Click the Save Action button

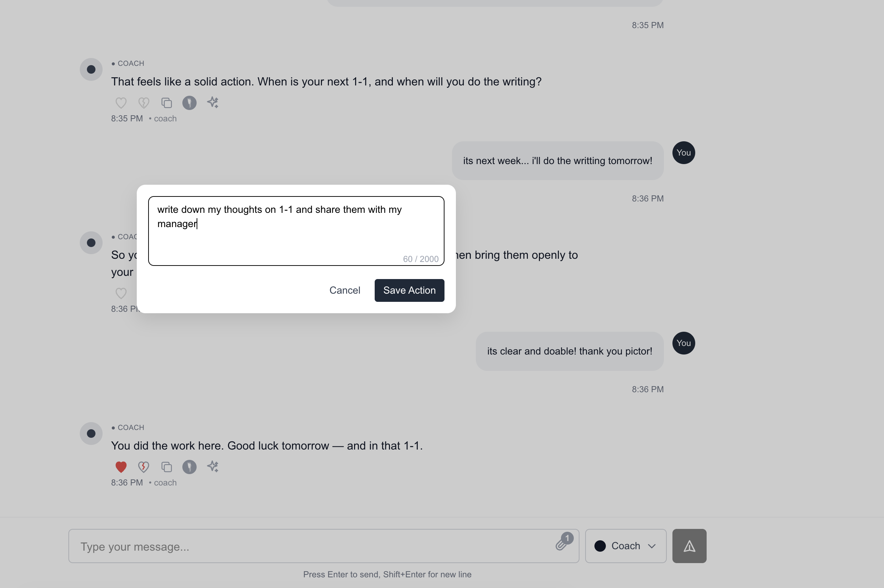point(409,290)
